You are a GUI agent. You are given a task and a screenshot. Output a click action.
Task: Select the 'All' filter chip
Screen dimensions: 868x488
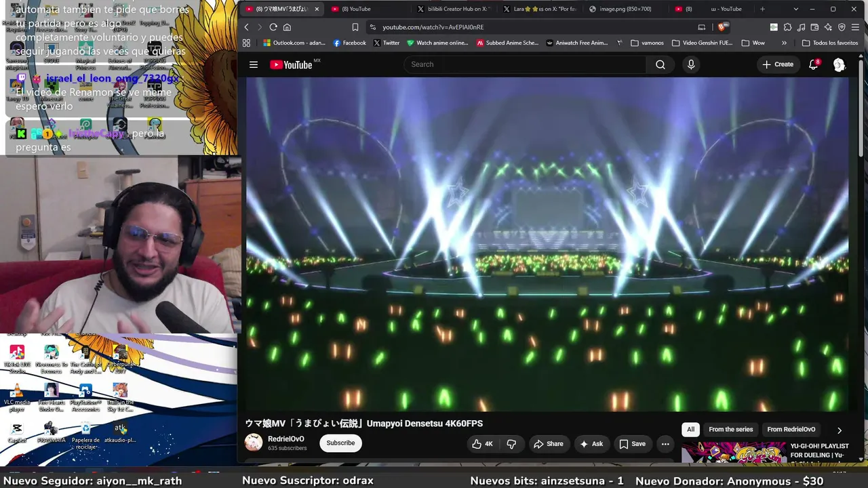coord(690,430)
